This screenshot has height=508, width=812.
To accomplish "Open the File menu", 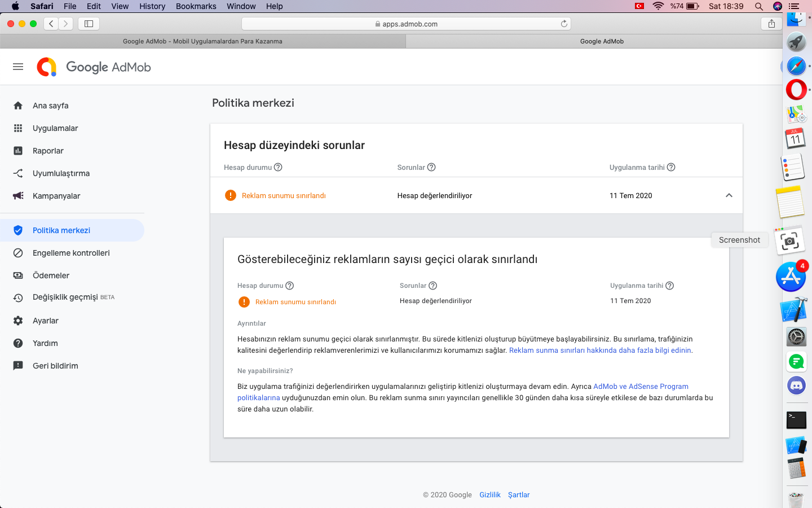I will pos(70,6).
